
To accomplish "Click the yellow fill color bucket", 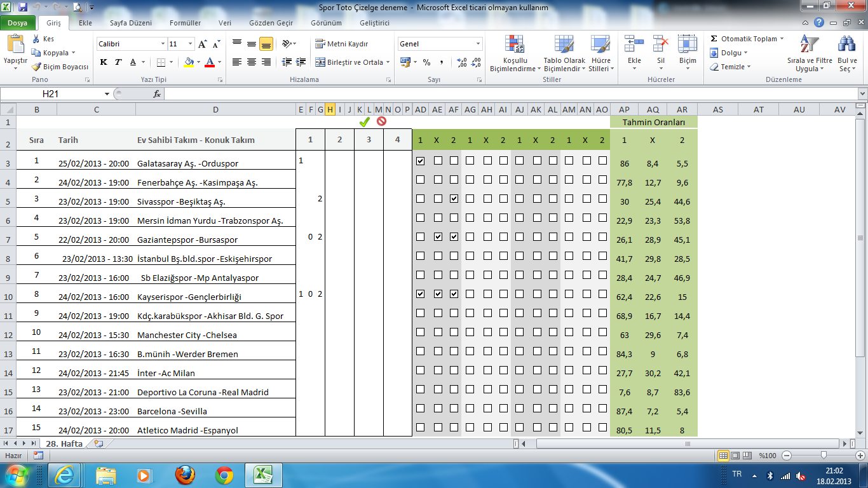I will point(188,62).
